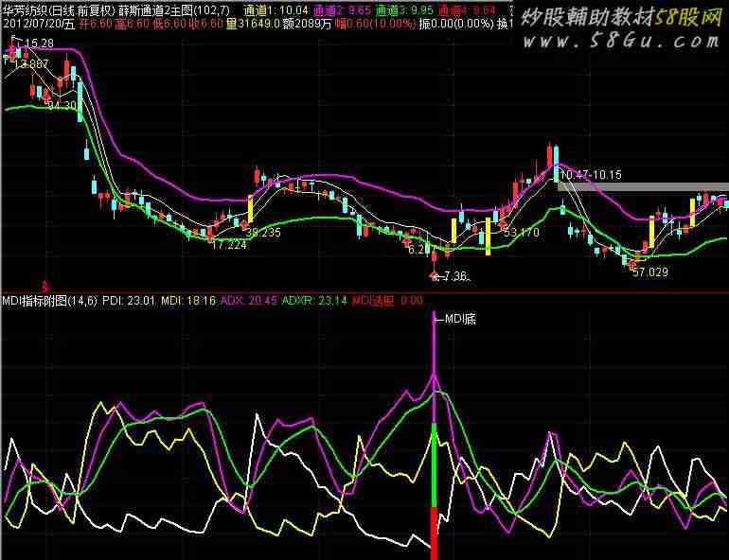Click the 57.029 annotation near the low
This screenshot has height=560, width=729.
[650, 271]
